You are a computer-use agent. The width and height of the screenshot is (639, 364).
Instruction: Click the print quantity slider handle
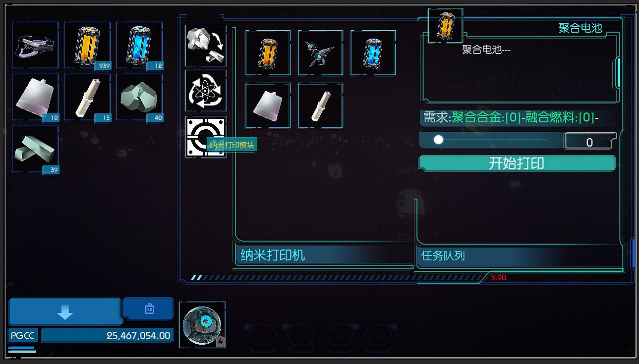(x=438, y=140)
